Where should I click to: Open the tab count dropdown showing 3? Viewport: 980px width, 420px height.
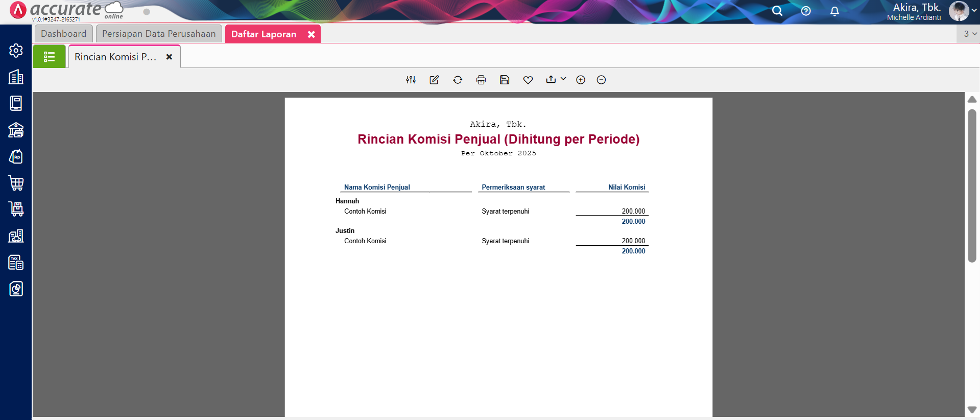(x=969, y=34)
